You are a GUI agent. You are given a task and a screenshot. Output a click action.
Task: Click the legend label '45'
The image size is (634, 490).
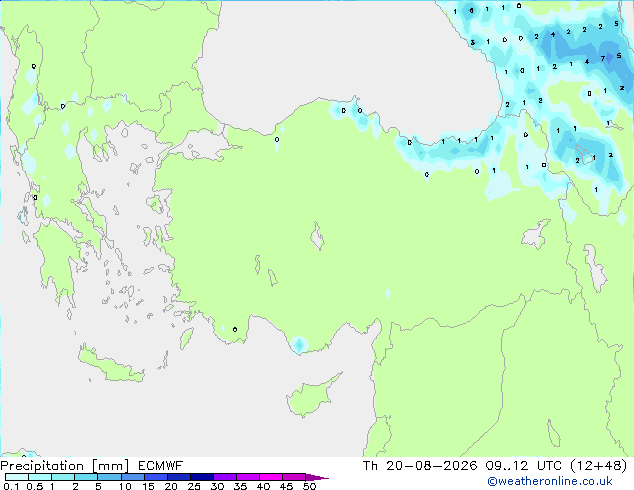pos(286,486)
